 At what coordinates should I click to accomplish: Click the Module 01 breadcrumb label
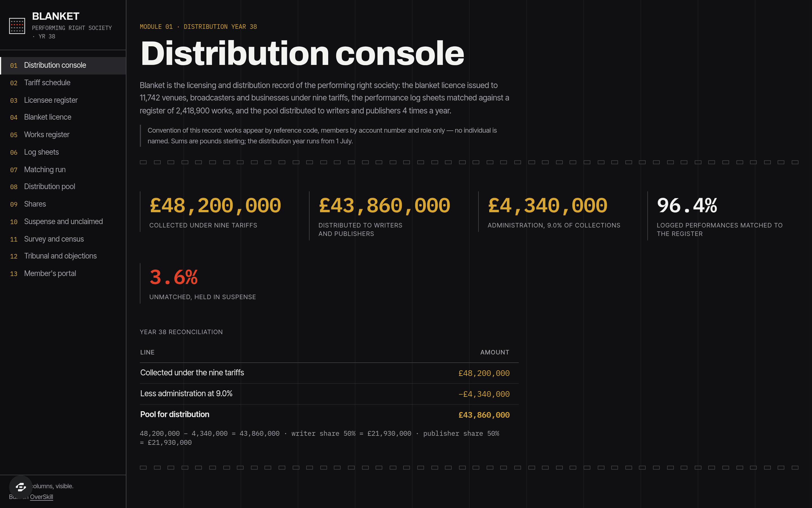(x=198, y=27)
